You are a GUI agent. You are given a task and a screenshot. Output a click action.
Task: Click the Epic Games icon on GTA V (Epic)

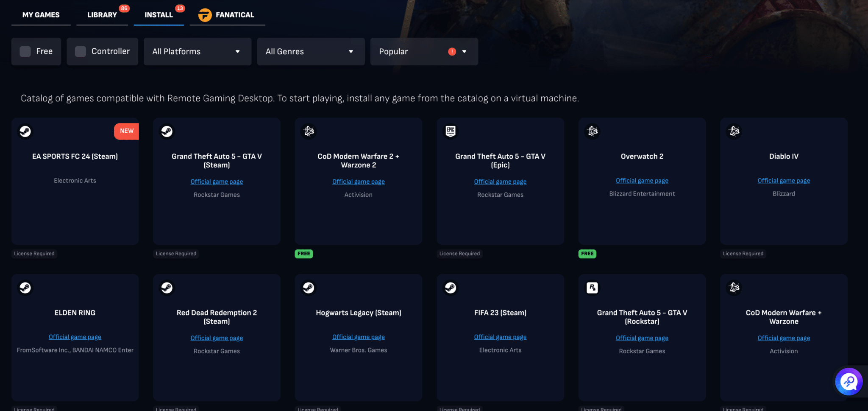pyautogui.click(x=450, y=131)
